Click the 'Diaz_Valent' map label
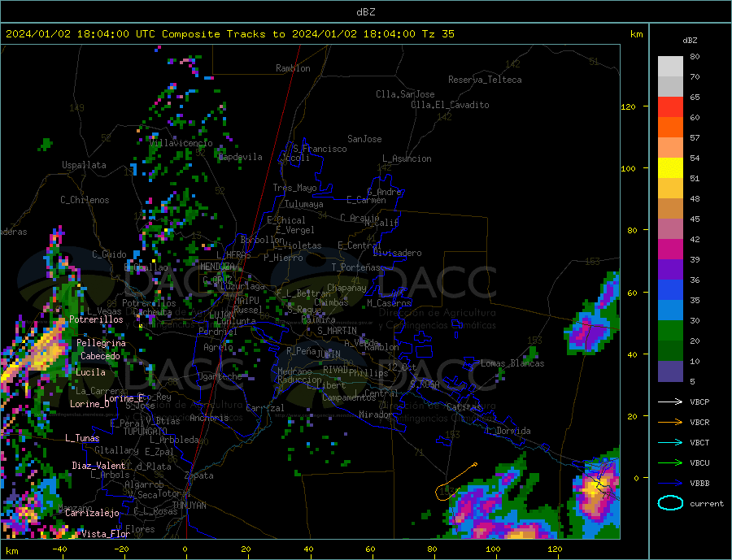The width and height of the screenshot is (732, 560). pyautogui.click(x=98, y=466)
